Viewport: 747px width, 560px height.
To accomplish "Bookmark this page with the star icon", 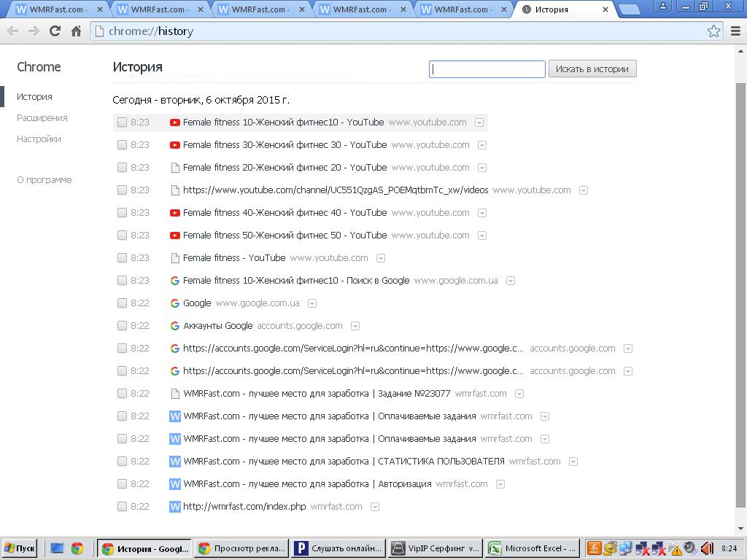I will [x=713, y=31].
